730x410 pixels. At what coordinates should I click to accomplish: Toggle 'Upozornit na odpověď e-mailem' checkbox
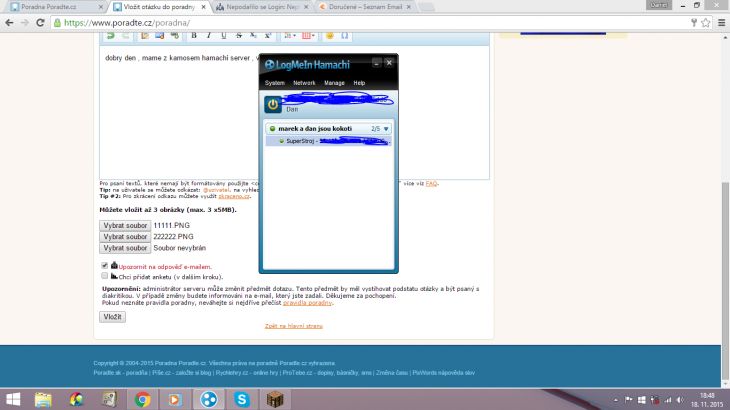coord(104,265)
